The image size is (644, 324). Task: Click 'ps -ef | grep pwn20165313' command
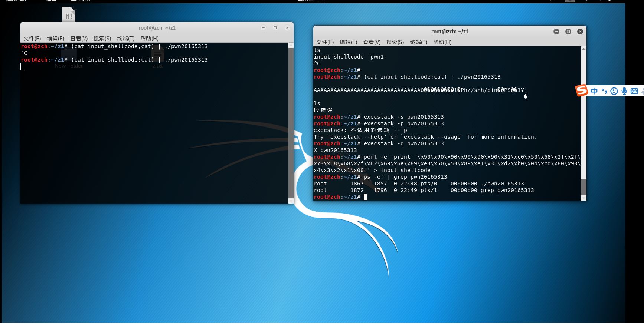click(x=405, y=177)
